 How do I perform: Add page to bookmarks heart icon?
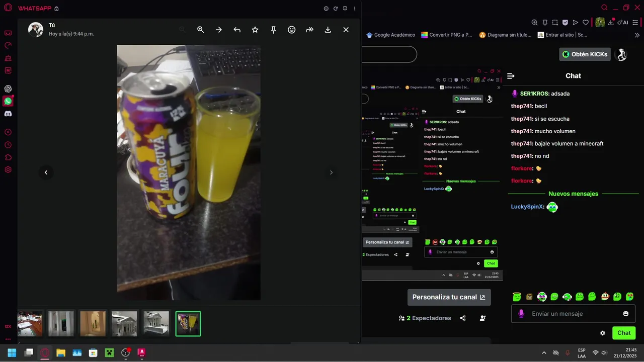[x=586, y=23]
